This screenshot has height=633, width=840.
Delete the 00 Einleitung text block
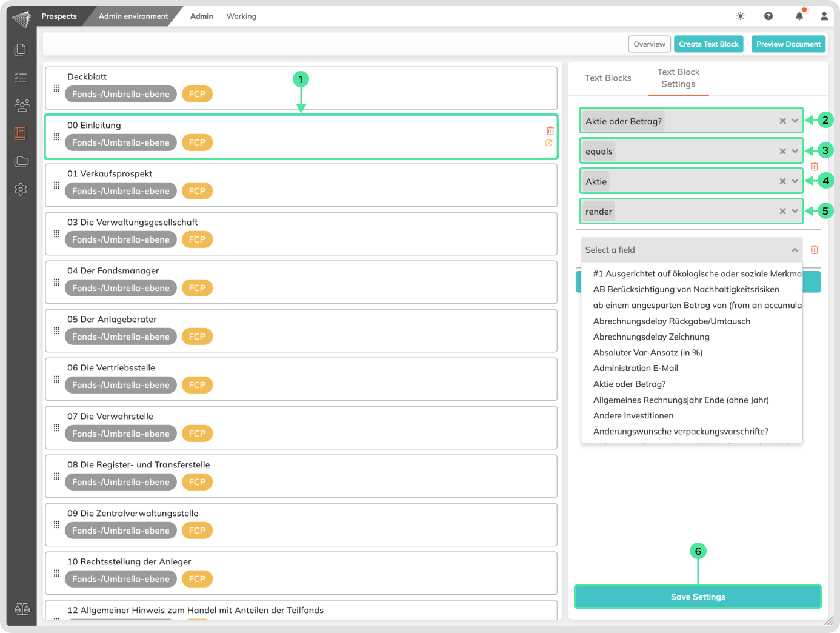coord(550,131)
